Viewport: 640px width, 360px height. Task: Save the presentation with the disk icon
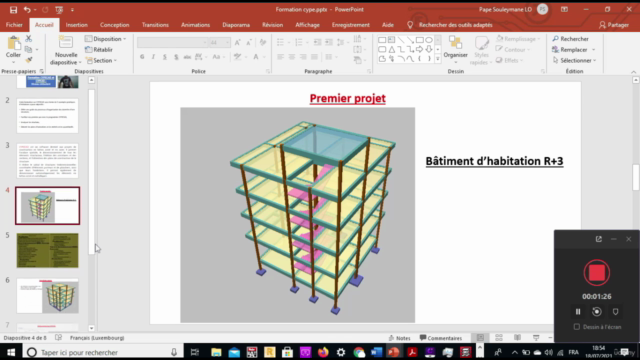(x=13, y=9)
